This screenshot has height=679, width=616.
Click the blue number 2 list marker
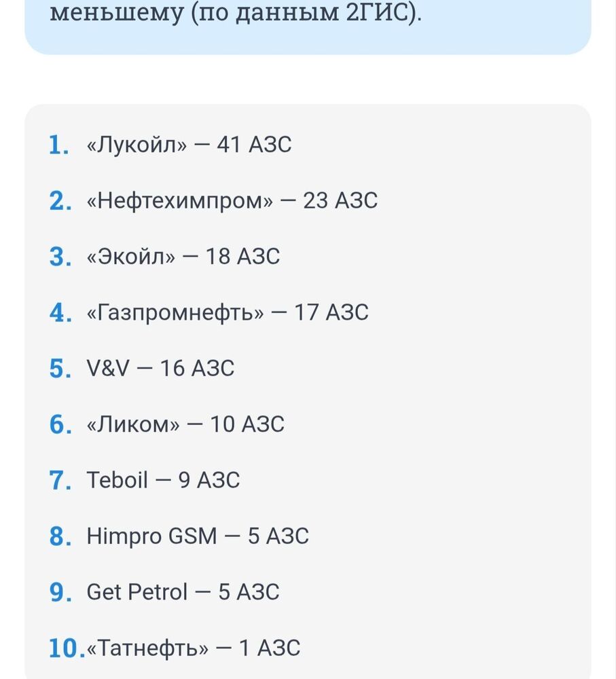tap(60, 201)
